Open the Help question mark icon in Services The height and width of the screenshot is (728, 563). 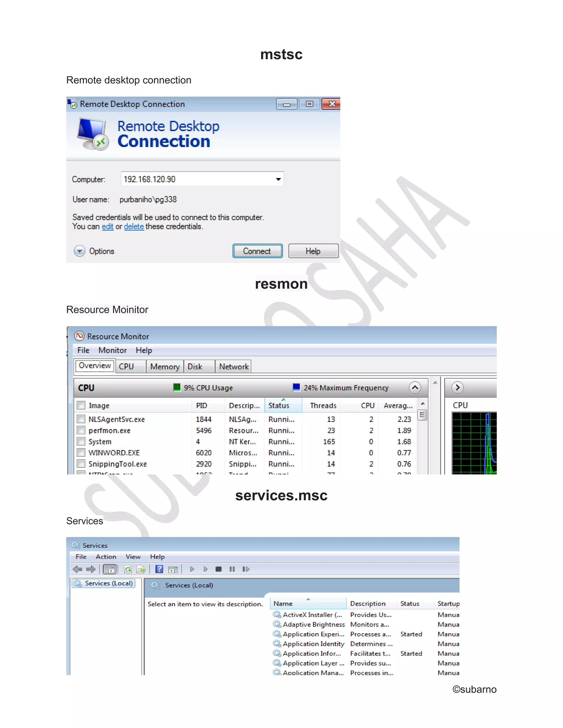click(159, 569)
